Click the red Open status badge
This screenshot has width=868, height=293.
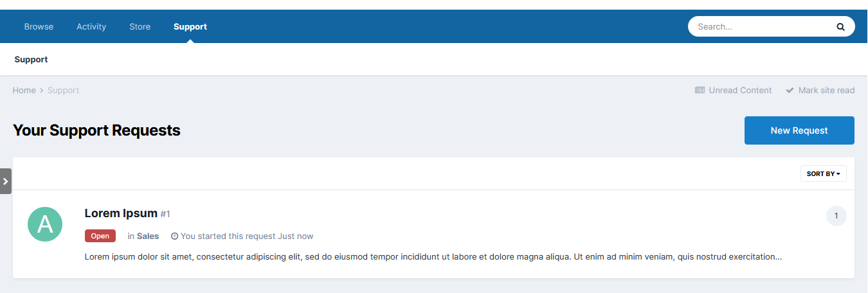click(x=100, y=236)
